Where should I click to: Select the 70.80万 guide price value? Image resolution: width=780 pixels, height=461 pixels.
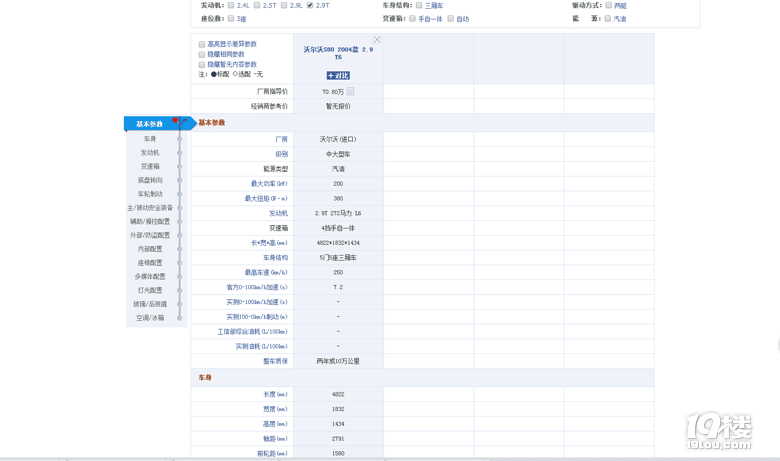[333, 92]
